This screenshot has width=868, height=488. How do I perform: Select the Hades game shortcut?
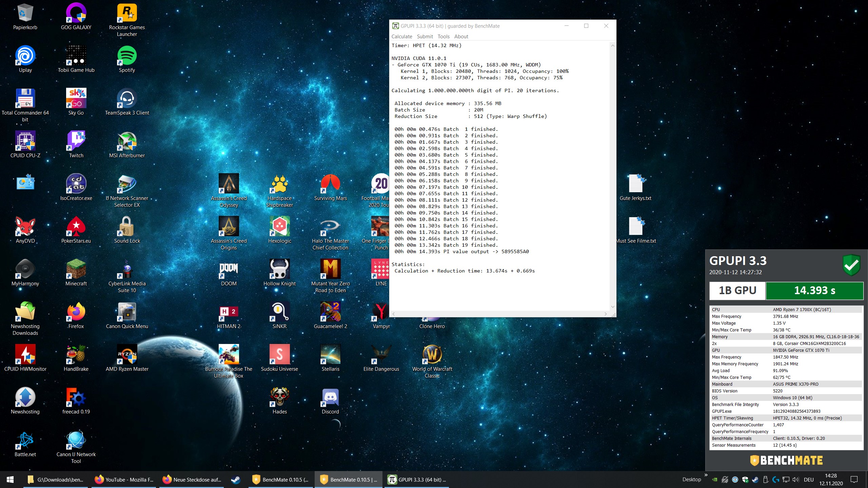click(x=279, y=401)
